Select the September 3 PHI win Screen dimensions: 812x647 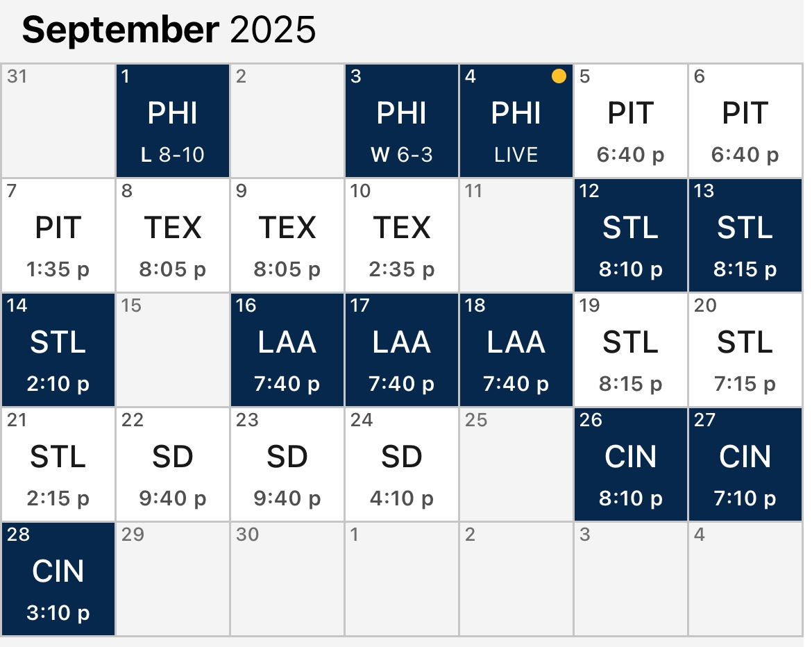pyautogui.click(x=402, y=121)
